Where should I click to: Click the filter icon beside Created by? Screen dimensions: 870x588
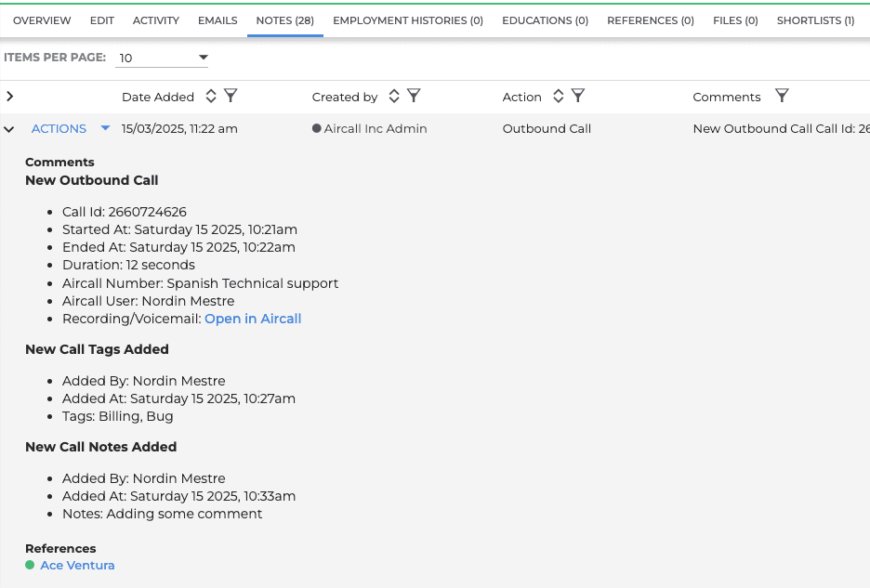tap(414, 96)
